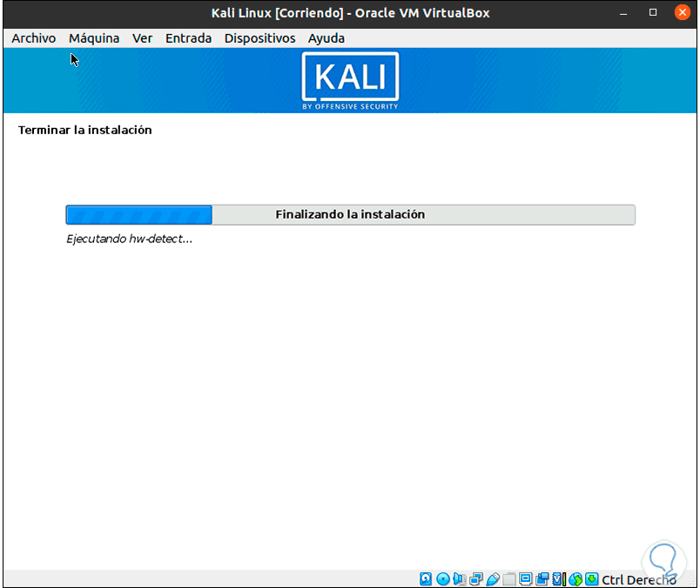The height and width of the screenshot is (588, 700).
Task: Click the display settings status icon
Action: (x=526, y=579)
